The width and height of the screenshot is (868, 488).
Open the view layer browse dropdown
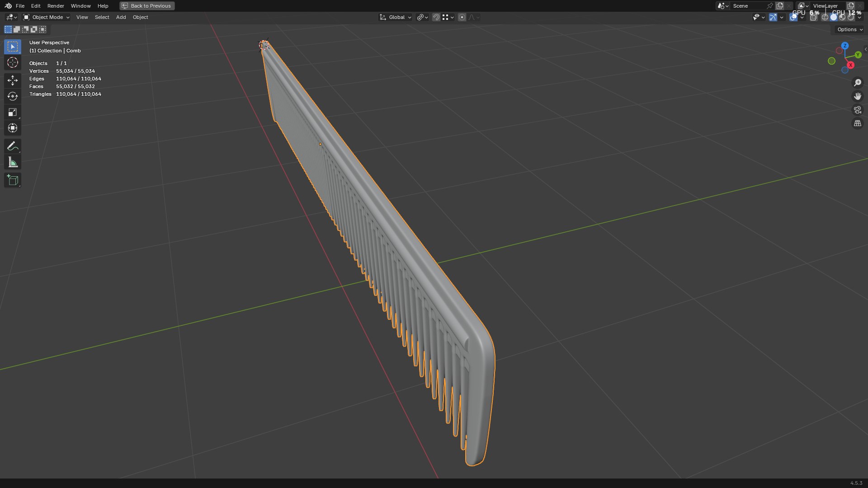pyautogui.click(x=803, y=6)
